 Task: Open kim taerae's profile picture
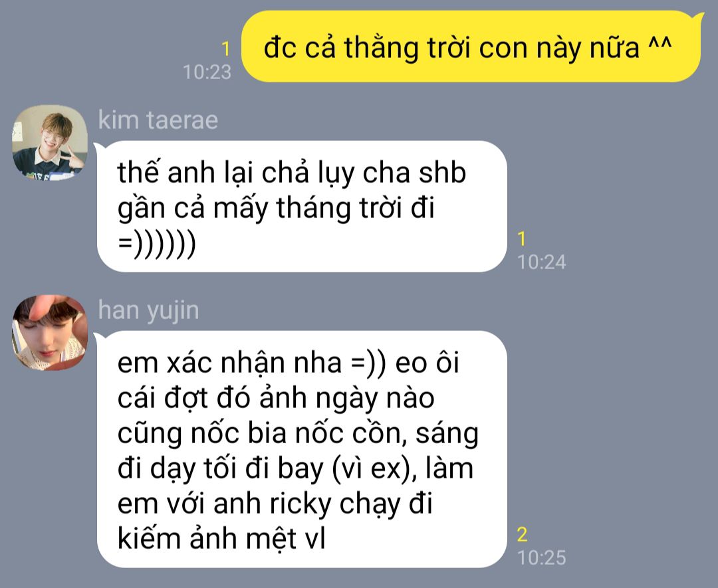point(49,142)
